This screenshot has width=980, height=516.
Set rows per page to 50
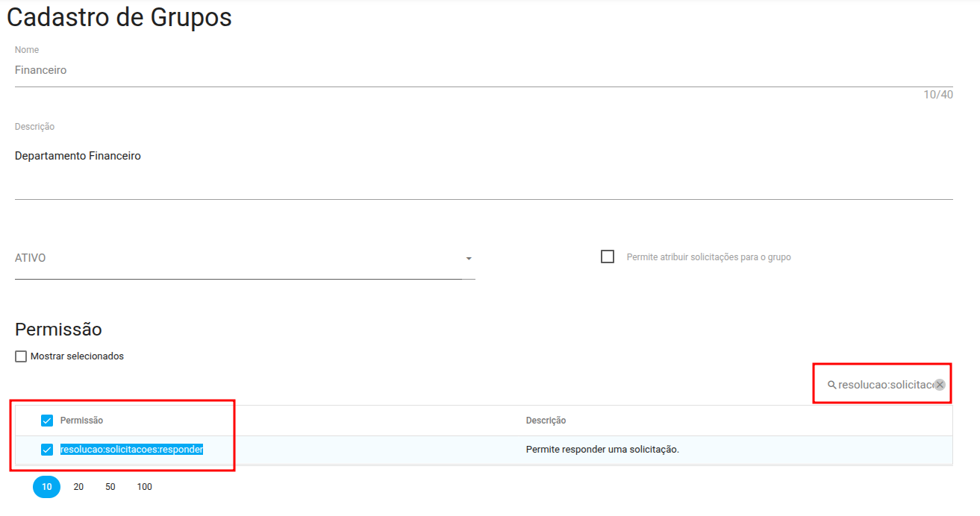110,487
